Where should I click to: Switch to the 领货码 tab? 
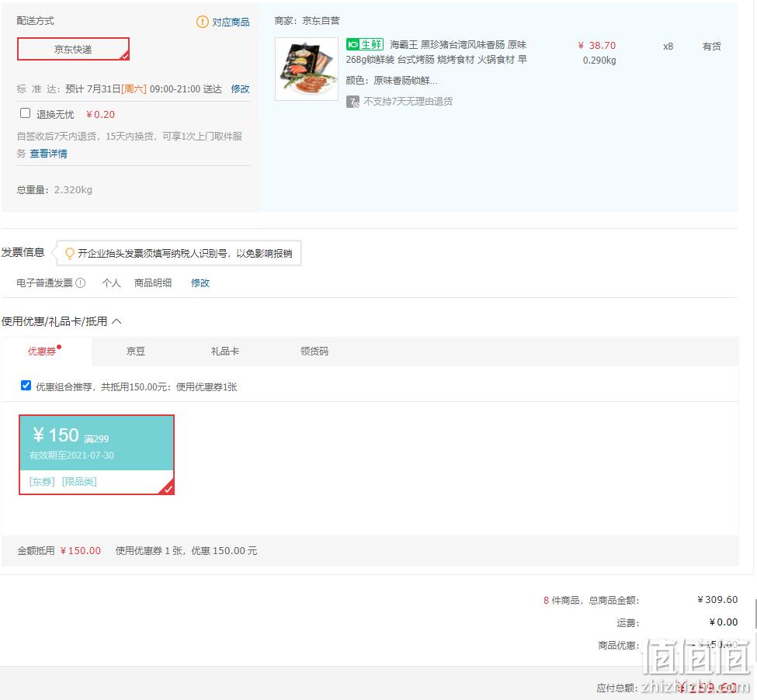tap(314, 352)
